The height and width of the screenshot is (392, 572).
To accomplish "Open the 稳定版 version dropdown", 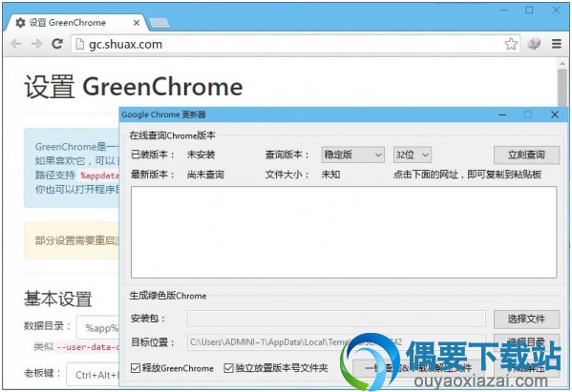I will [352, 155].
